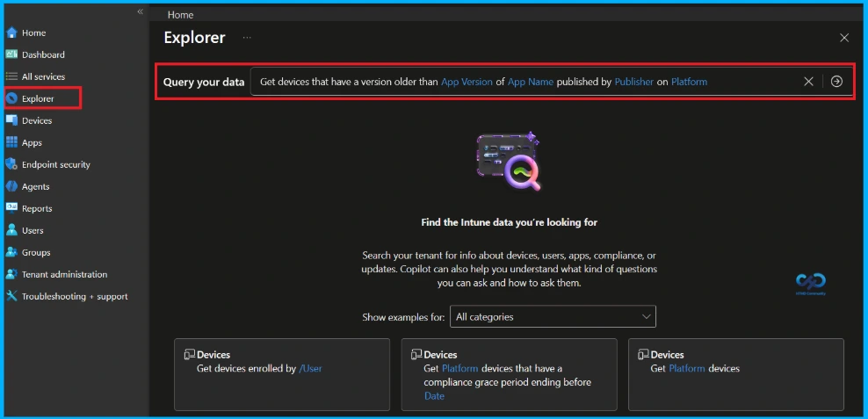Close the Explorer pane
The width and height of the screenshot is (868, 419).
(844, 38)
